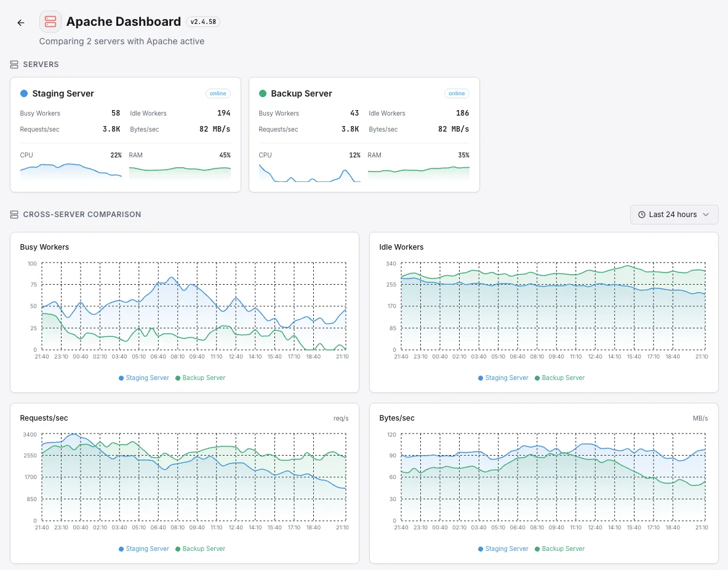Toggle Backup Server in Busy Workers legend
728x570 pixels.
200,378
